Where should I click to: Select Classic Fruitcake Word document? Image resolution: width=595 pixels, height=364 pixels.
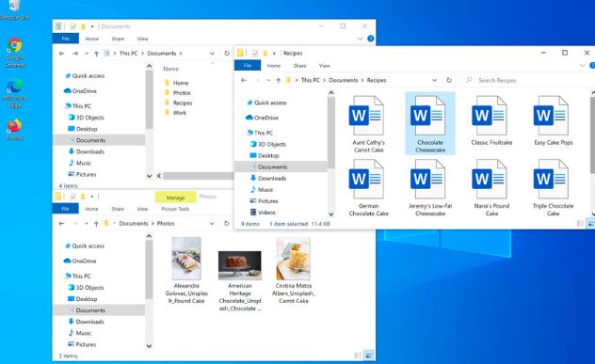pyautogui.click(x=491, y=120)
